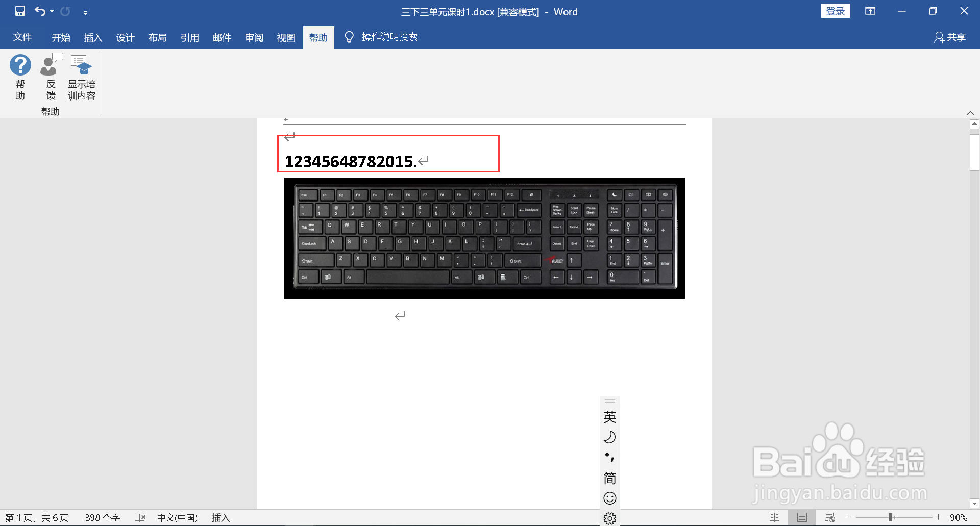This screenshot has height=526, width=980.
Task: Click the redo/repeat icon
Action: coord(65,11)
